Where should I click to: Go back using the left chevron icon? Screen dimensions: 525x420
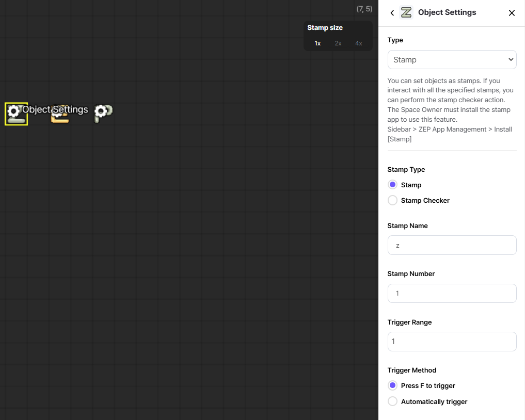pos(392,13)
